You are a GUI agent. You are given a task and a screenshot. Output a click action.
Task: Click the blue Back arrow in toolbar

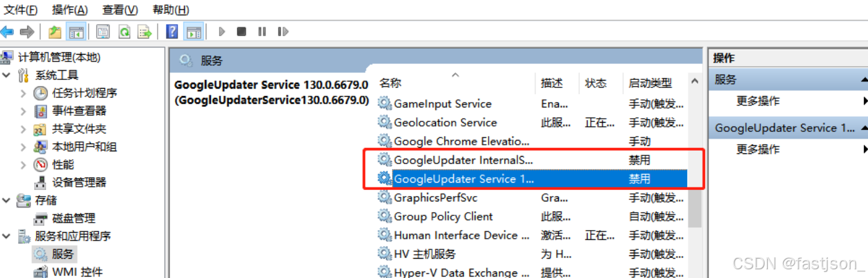coord(7,31)
